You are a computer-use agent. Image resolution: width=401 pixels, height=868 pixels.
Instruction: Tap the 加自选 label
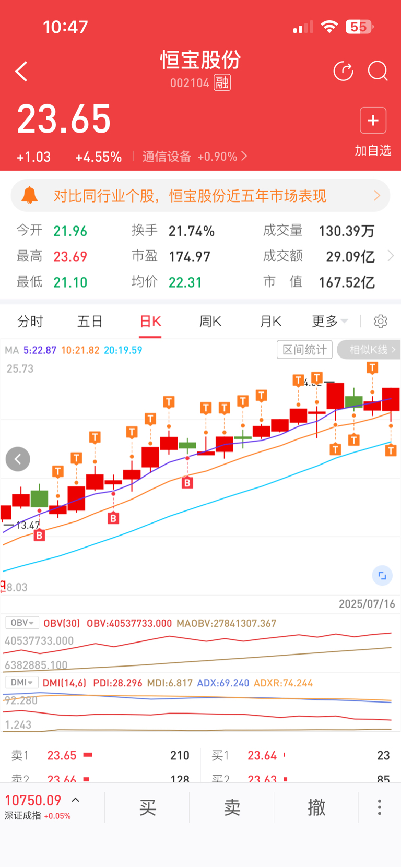point(373,150)
